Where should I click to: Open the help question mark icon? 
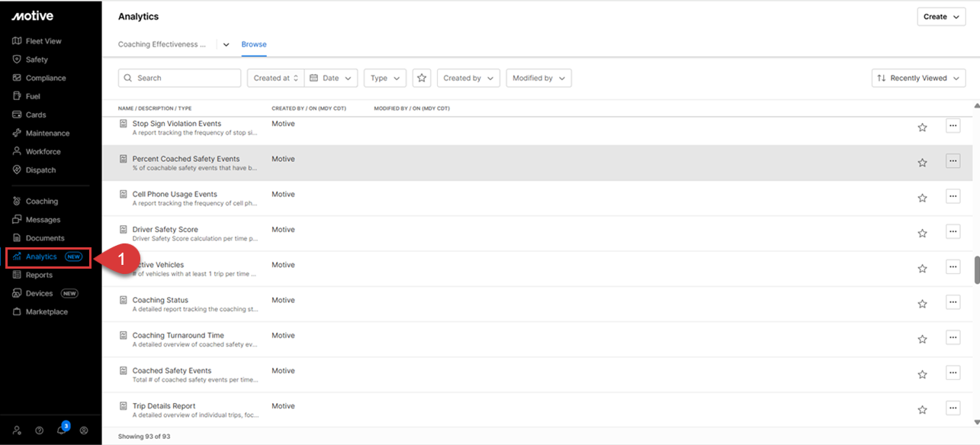pos(40,430)
